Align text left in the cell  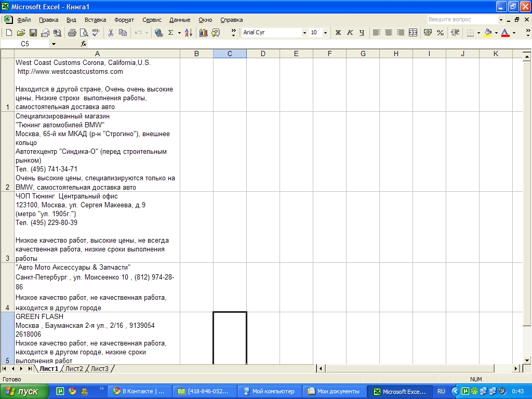[x=376, y=33]
